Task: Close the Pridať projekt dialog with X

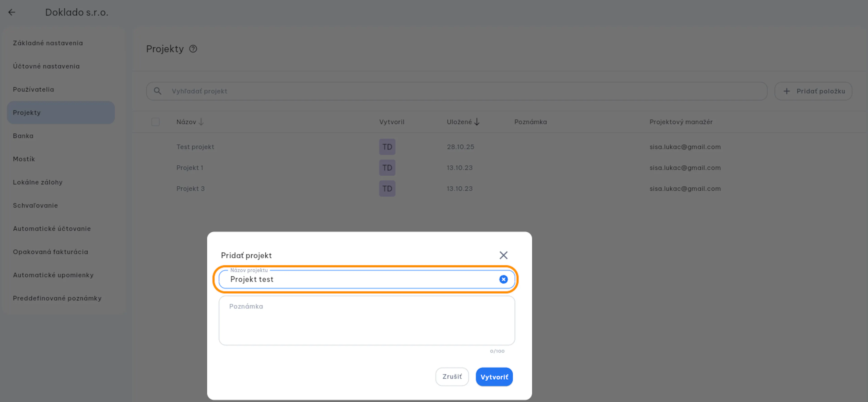Action: [x=503, y=255]
